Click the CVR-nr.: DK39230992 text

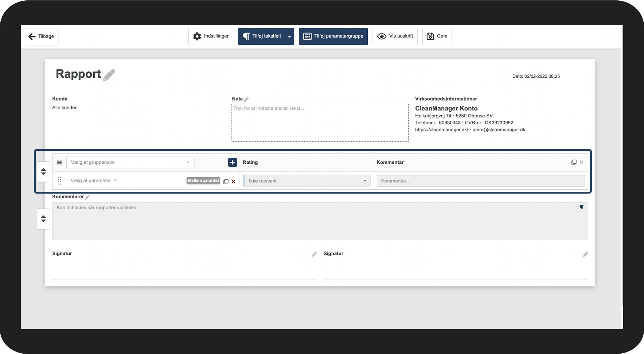(x=489, y=122)
